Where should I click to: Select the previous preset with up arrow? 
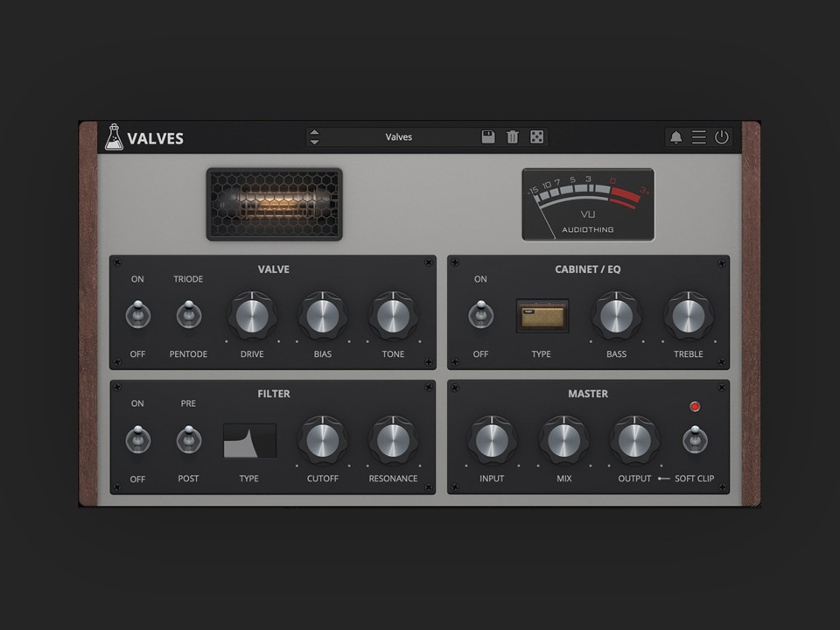pyautogui.click(x=314, y=132)
